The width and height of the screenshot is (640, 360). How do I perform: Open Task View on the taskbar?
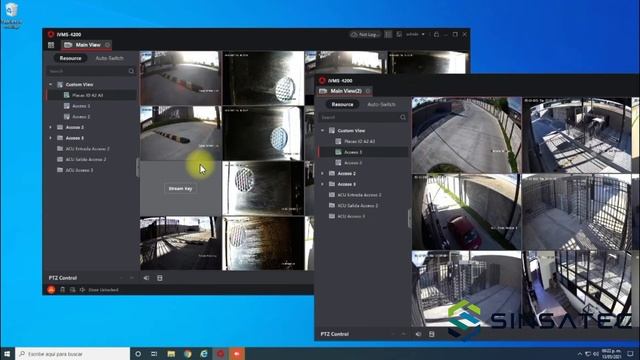coord(154,354)
